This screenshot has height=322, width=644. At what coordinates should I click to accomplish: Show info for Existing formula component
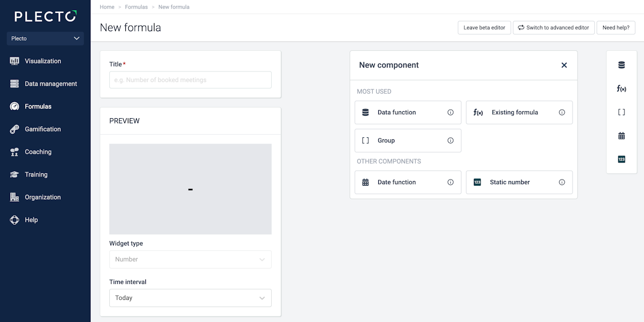[x=562, y=112]
